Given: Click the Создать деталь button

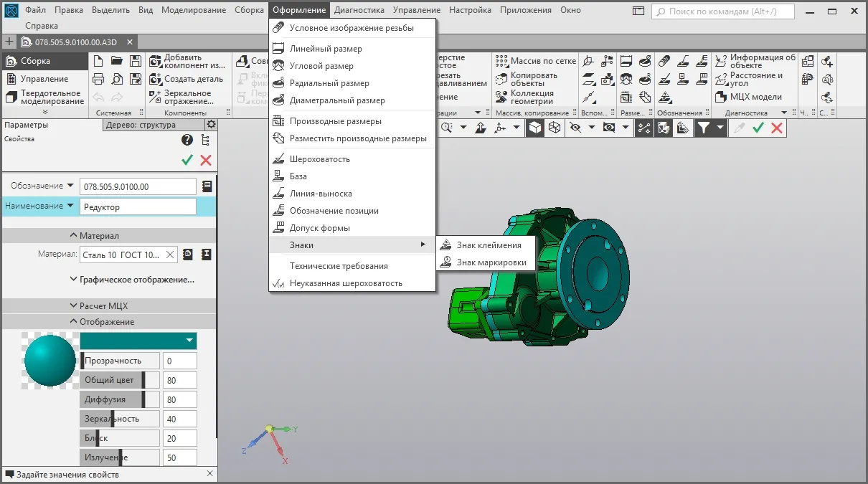Looking at the screenshot, I should point(187,79).
